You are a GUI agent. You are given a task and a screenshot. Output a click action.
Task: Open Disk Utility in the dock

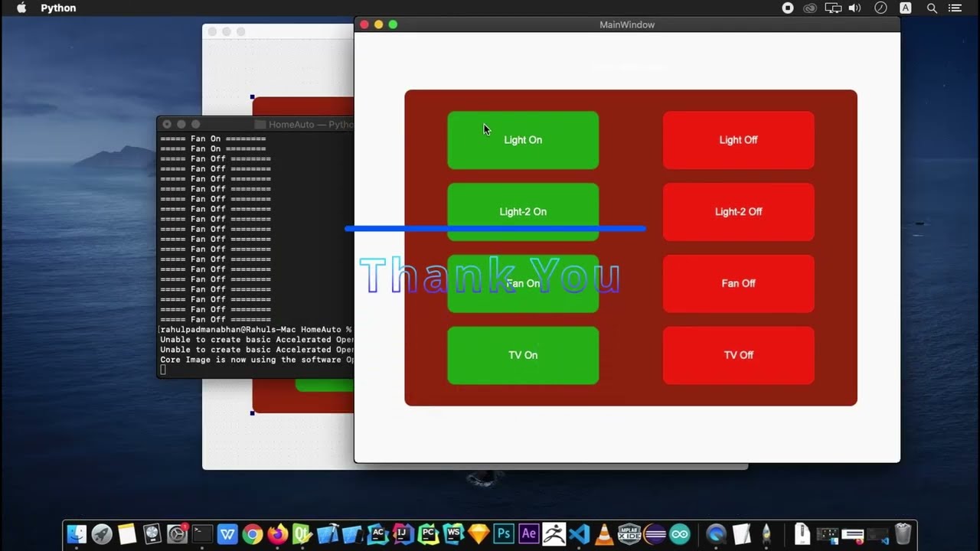pyautogui.click(x=152, y=533)
